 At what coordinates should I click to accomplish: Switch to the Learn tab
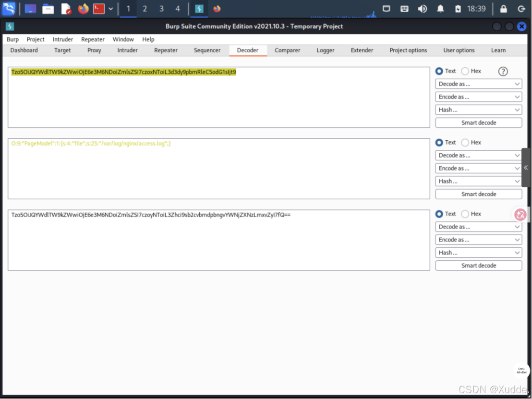(498, 50)
